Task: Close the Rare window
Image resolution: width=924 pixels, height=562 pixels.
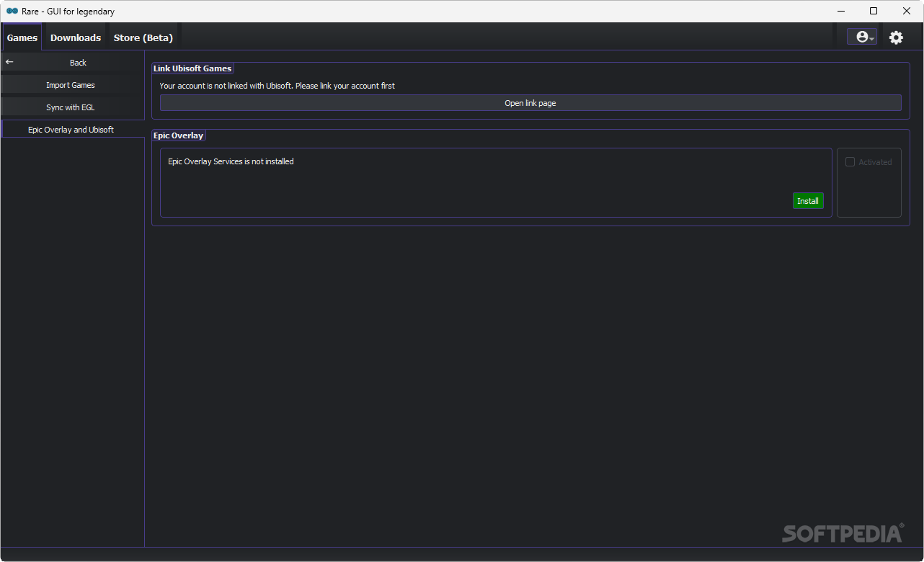Action: tap(907, 11)
